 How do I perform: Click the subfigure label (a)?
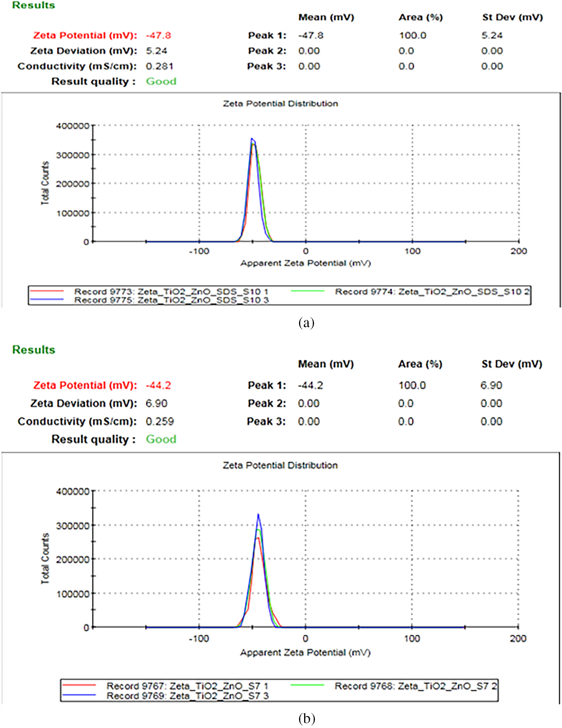(306, 323)
